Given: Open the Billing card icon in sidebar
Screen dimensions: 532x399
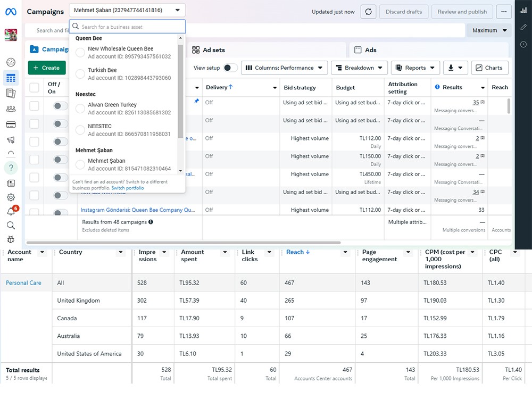Looking at the screenshot, I should [11, 124].
